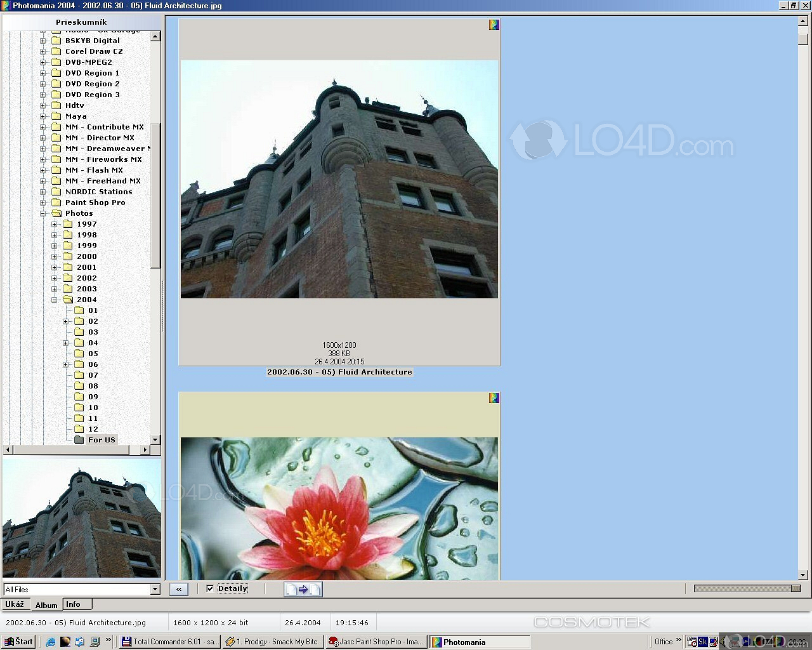The width and height of the screenshot is (812, 650).
Task: Select the MM - Dreamweaver folder label
Action: point(107,149)
